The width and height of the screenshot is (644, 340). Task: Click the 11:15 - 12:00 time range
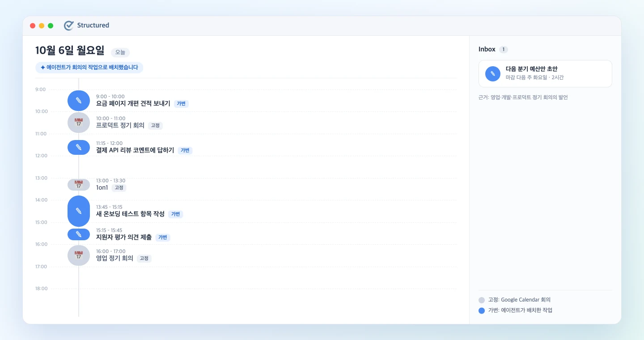[109, 144]
